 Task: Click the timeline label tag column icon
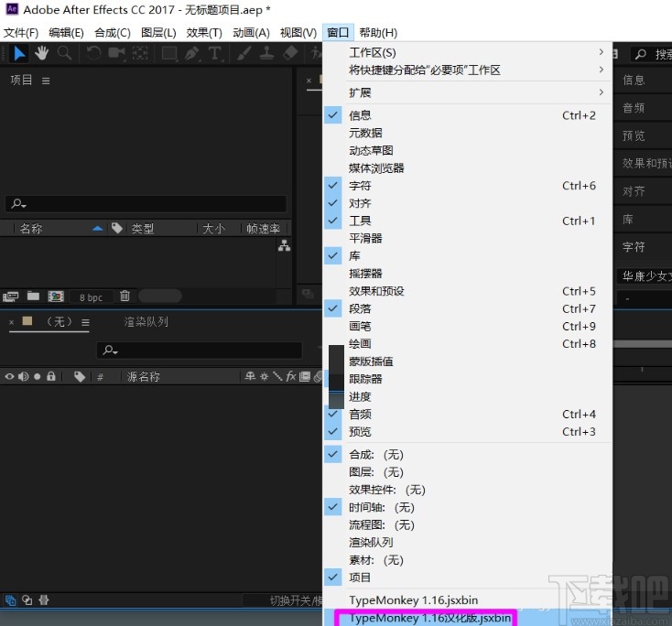pos(80,377)
